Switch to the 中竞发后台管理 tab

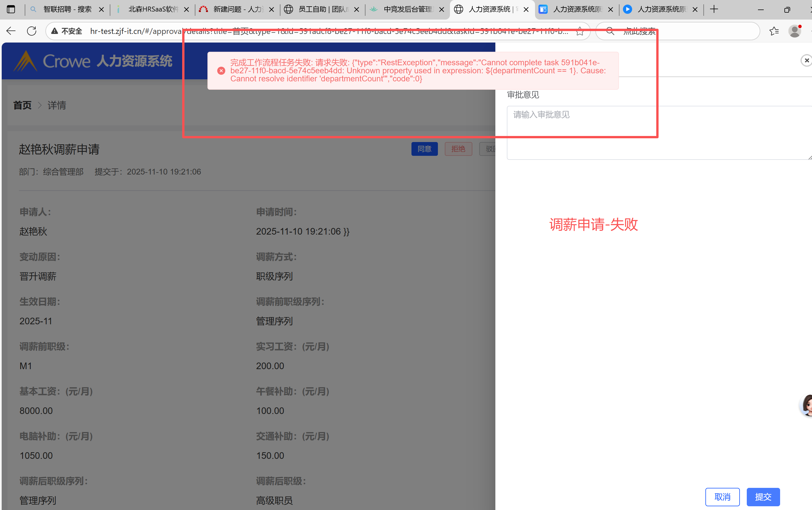407,9
